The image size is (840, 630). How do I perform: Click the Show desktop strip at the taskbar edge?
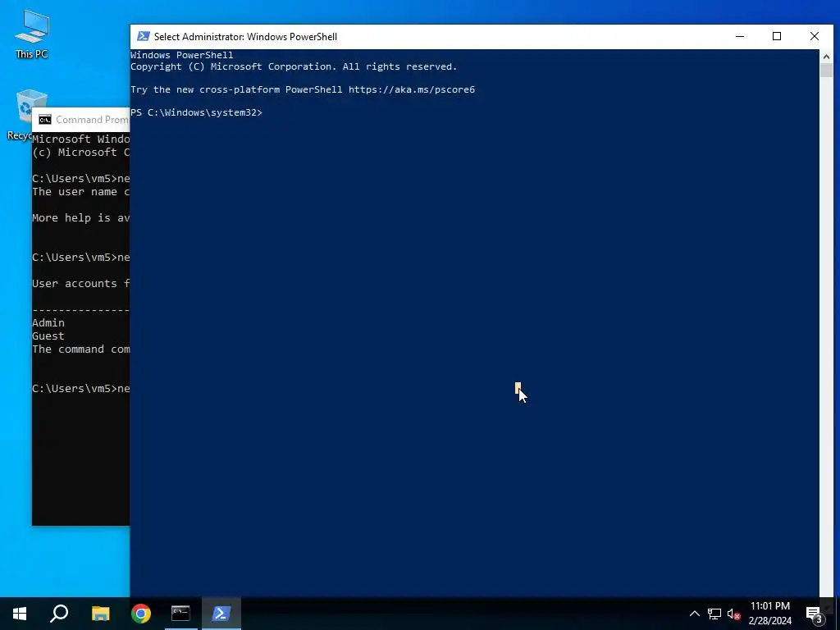pyautogui.click(x=838, y=614)
